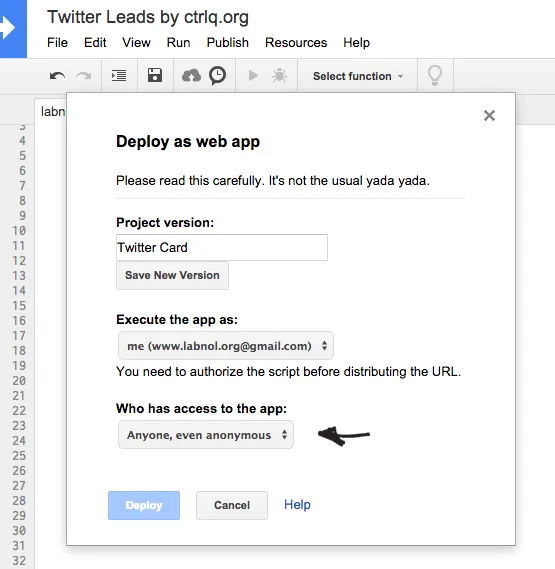Click the lightbulb hints icon

pyautogui.click(x=435, y=75)
